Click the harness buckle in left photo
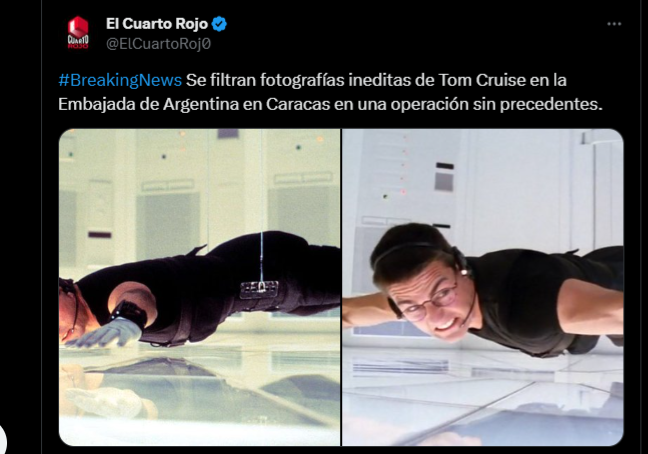Screen dimensions: 648x454 click(260, 289)
